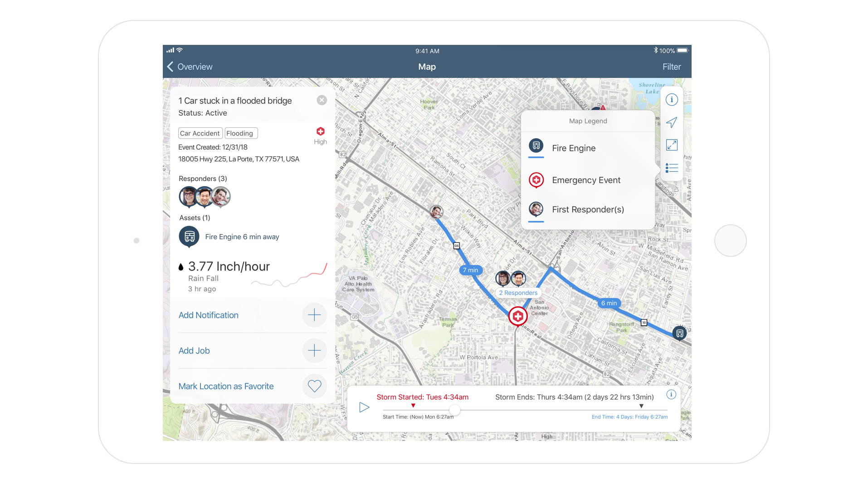Open the first responder avatar with glasses
Image resolution: width=868 pixels, height=483 pixels.
189,197
